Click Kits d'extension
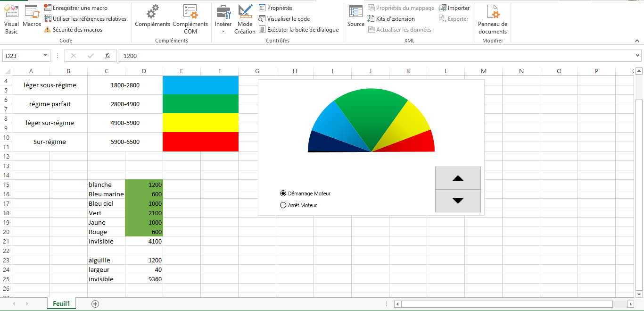 tap(391, 19)
